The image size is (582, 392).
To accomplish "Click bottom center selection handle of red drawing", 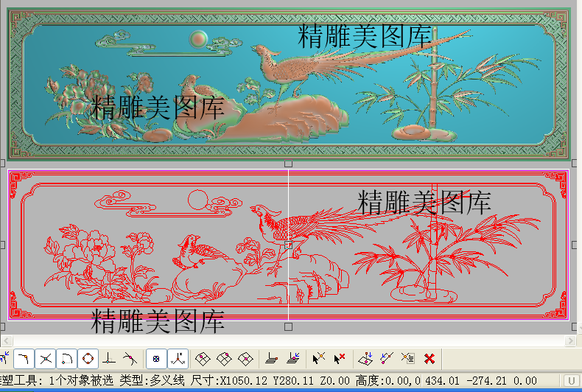I will click(x=288, y=326).
